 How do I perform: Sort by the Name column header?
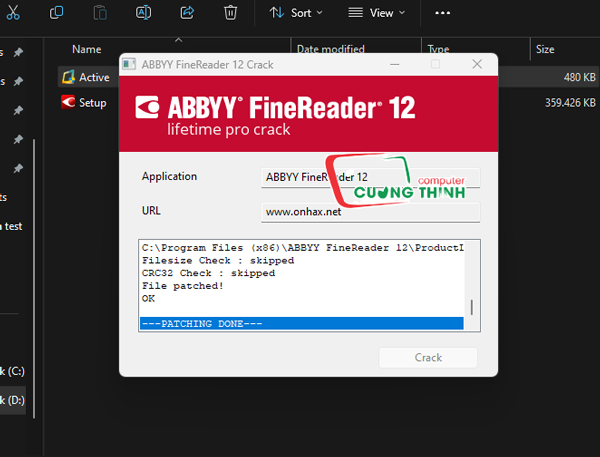(87, 49)
